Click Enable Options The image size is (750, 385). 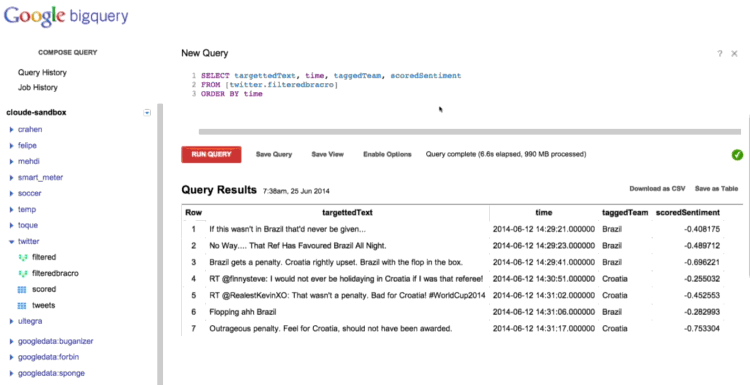(x=387, y=154)
